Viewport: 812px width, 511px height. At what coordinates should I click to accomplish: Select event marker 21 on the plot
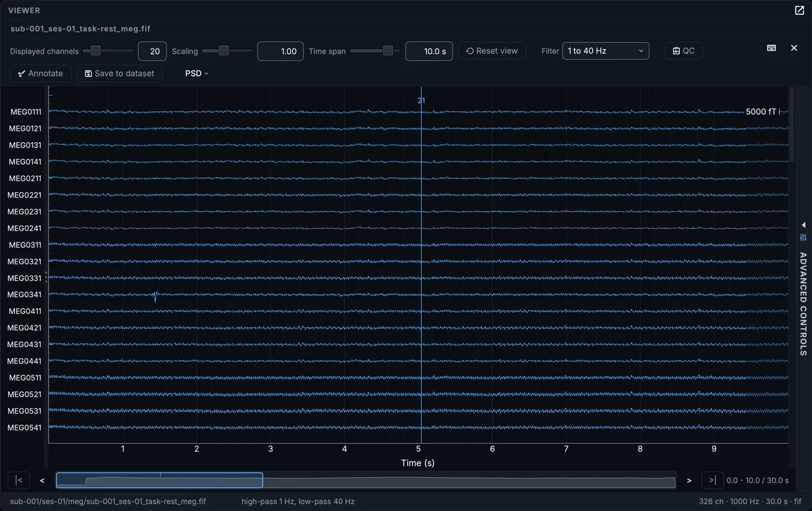pyautogui.click(x=421, y=100)
